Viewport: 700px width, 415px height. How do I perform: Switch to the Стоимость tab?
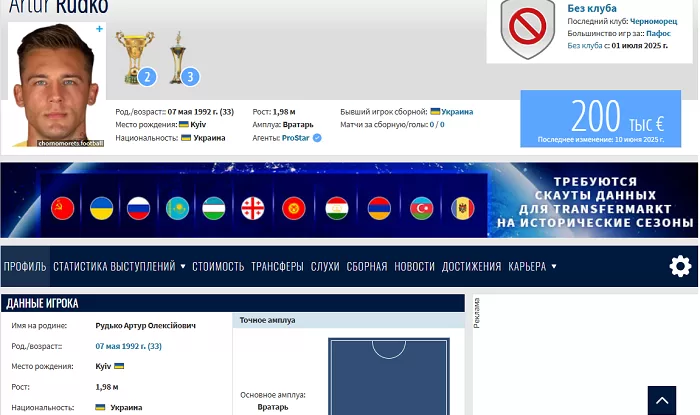pyautogui.click(x=218, y=267)
